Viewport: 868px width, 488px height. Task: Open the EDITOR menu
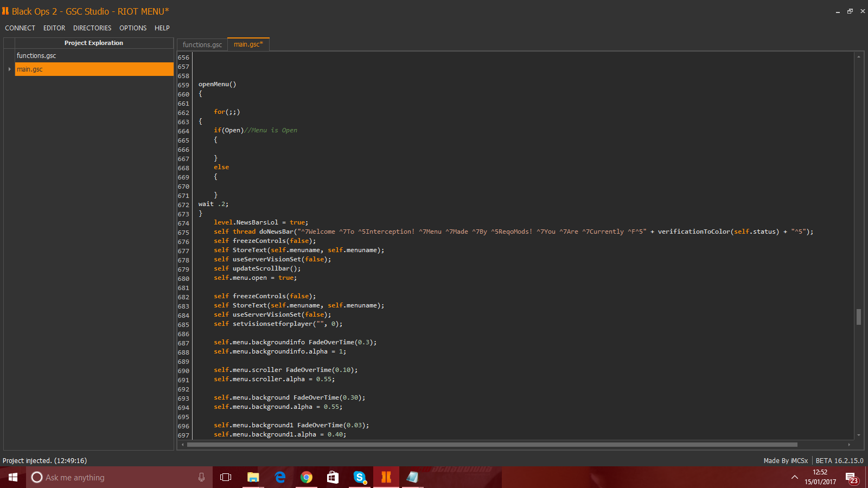coord(54,28)
